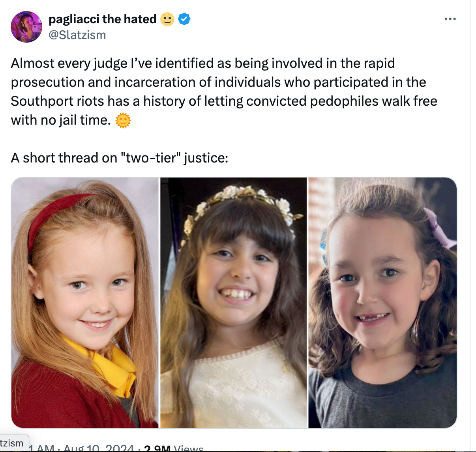Open the left photo with the red headband
Image resolution: width=476 pixels, height=452 pixels.
(85, 303)
